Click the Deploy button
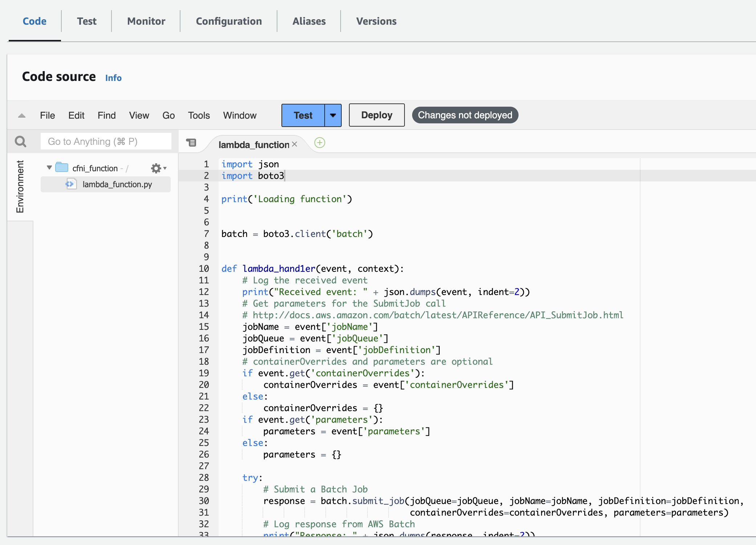This screenshot has height=545, width=756. click(377, 115)
